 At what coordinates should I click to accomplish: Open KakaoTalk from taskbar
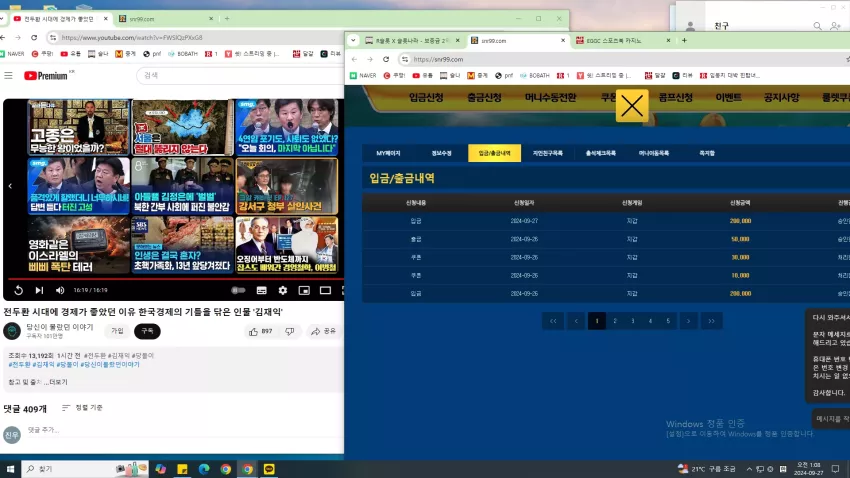point(269,469)
